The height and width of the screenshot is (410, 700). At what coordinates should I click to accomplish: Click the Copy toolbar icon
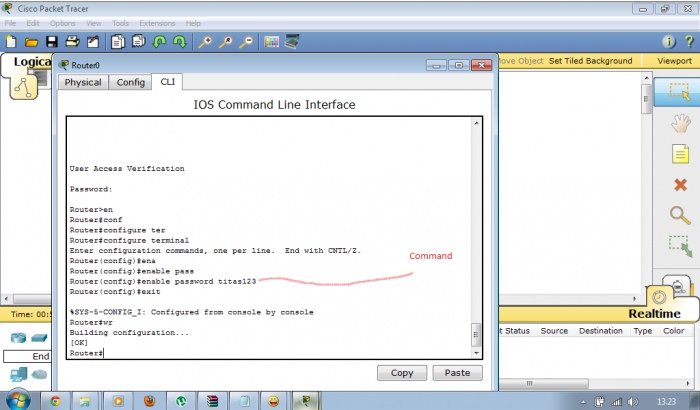pyautogui.click(x=118, y=42)
